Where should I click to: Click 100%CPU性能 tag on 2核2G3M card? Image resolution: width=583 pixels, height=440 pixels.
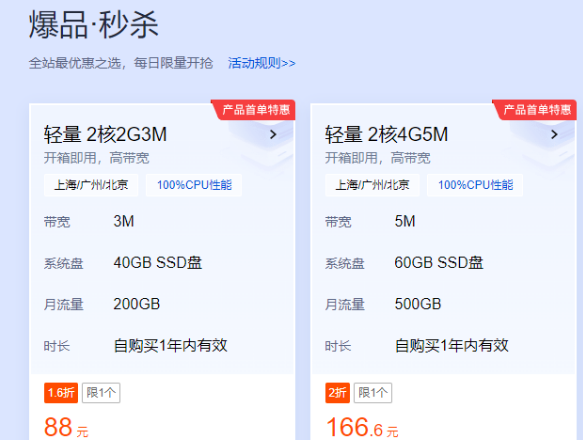coord(194,185)
